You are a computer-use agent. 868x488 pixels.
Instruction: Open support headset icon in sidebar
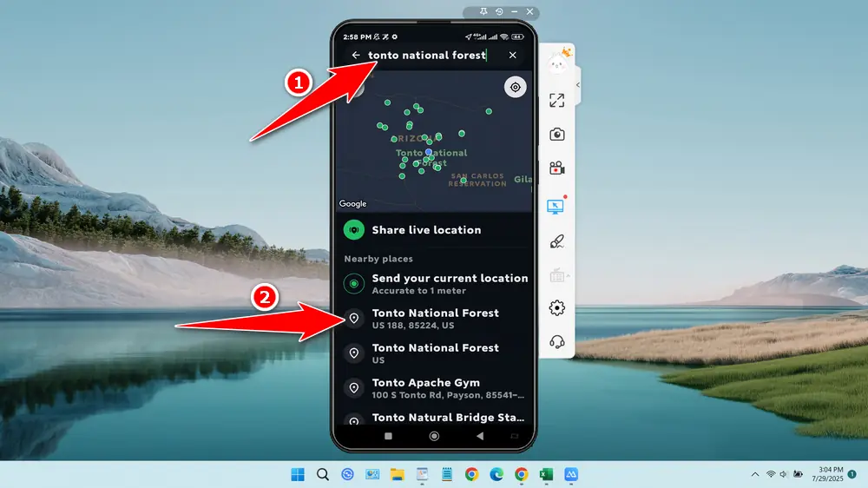coord(557,342)
